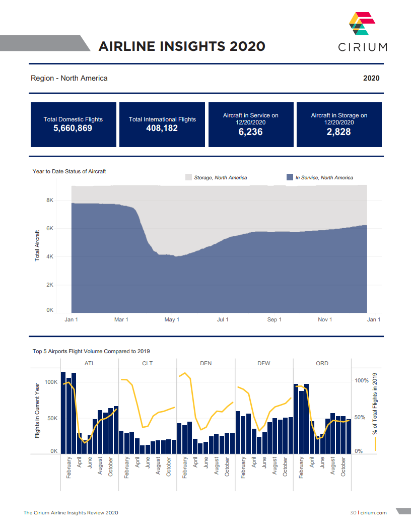The height and width of the screenshot is (532, 411).
Task: Click the gray Storage, North America legend swatch
Action: click(x=189, y=177)
